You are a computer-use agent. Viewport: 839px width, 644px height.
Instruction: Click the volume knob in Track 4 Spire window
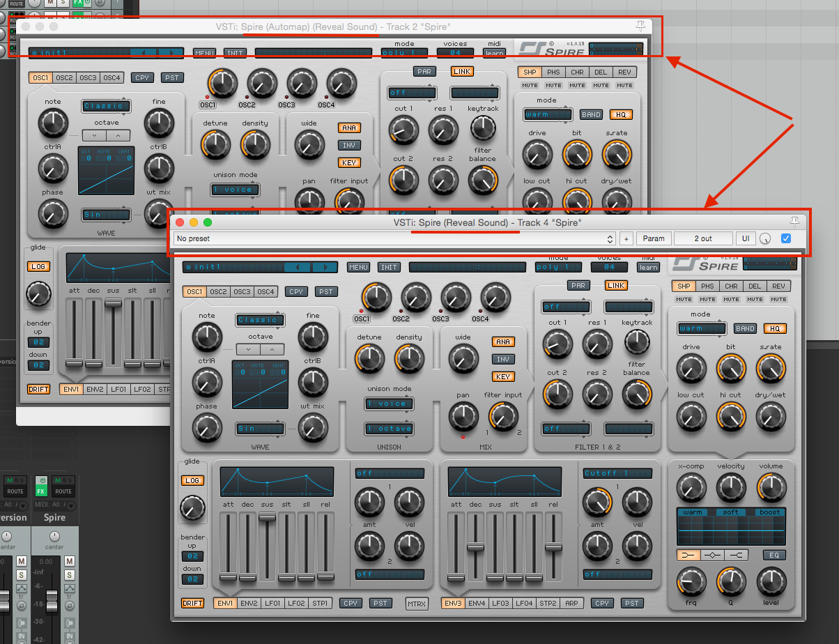(771, 487)
